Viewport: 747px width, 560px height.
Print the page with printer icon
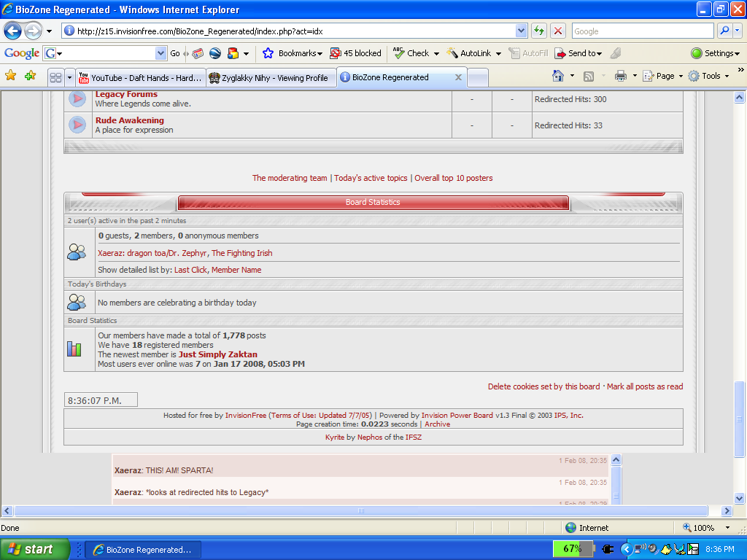[x=620, y=76]
